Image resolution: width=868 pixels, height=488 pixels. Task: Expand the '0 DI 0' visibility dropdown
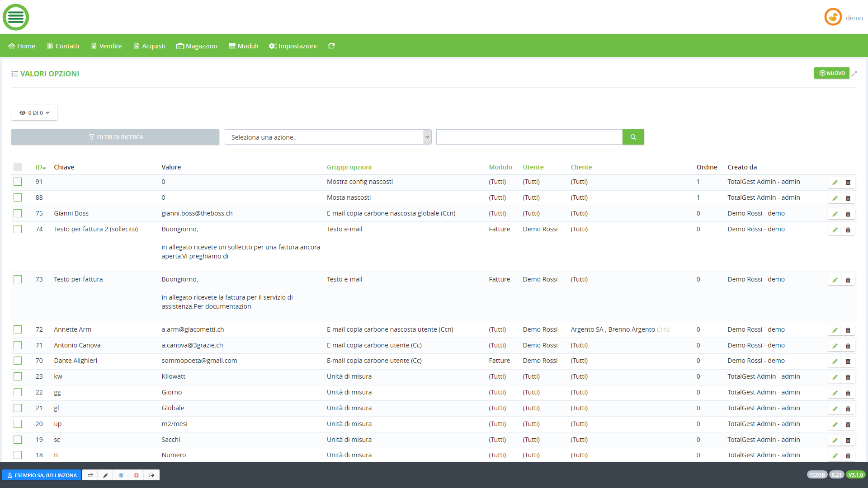tap(34, 113)
